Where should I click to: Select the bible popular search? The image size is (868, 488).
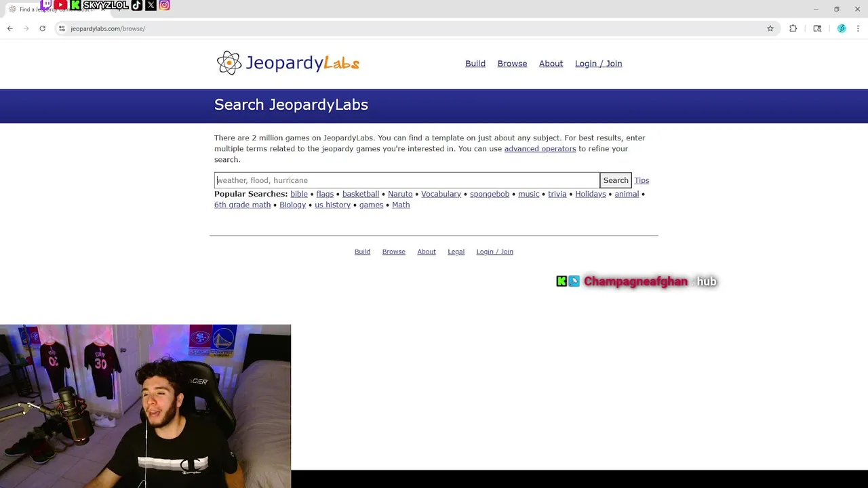(299, 194)
